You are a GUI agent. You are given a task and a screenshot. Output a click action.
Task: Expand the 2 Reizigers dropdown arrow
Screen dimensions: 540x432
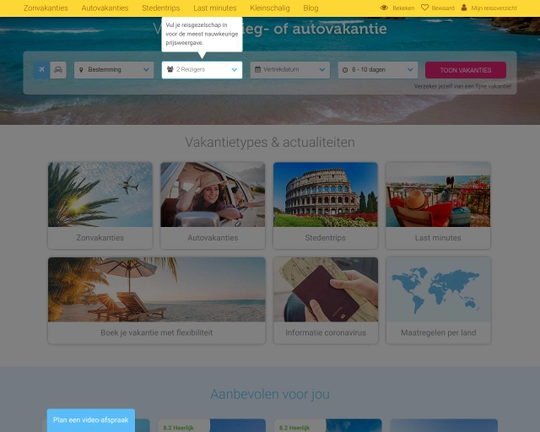click(235, 70)
